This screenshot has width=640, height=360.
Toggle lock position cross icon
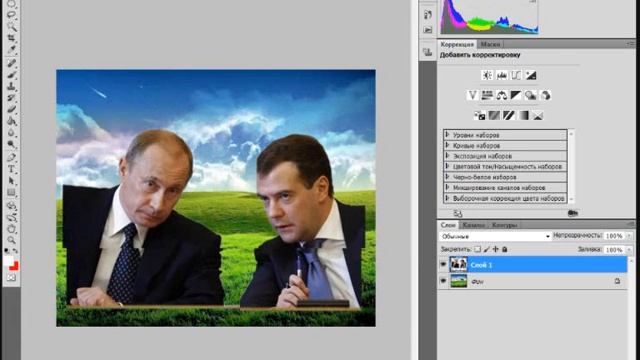496,249
